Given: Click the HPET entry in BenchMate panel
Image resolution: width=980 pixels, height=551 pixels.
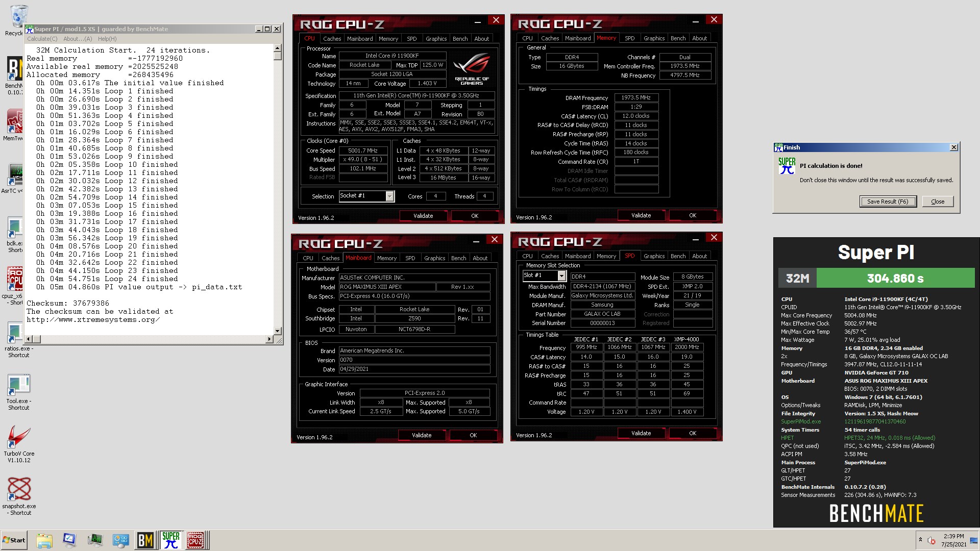Looking at the screenshot, I should 787,438.
